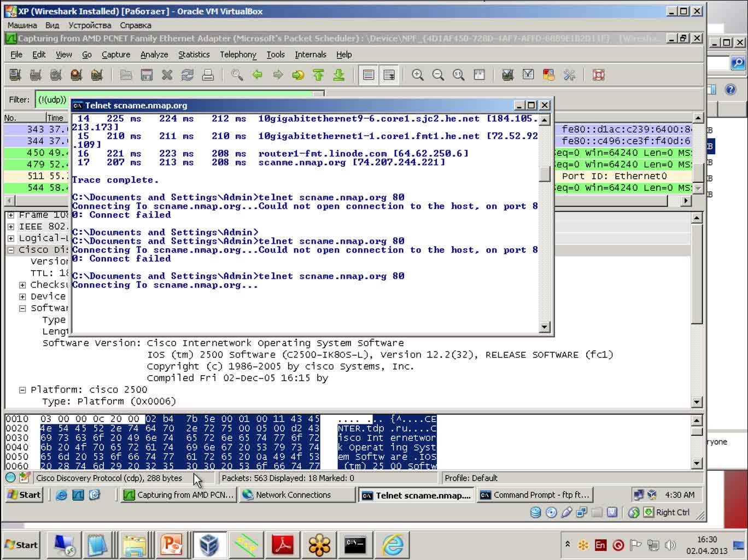Find a packet with the magnifier icon

click(237, 75)
